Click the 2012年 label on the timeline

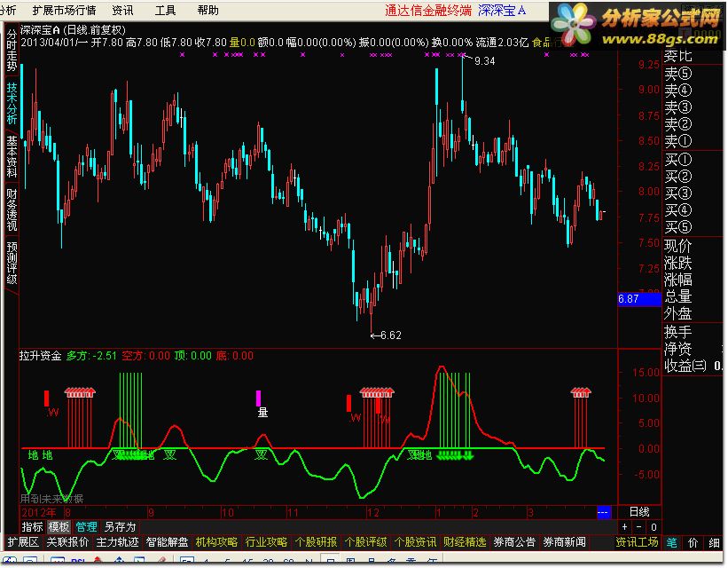coord(39,513)
